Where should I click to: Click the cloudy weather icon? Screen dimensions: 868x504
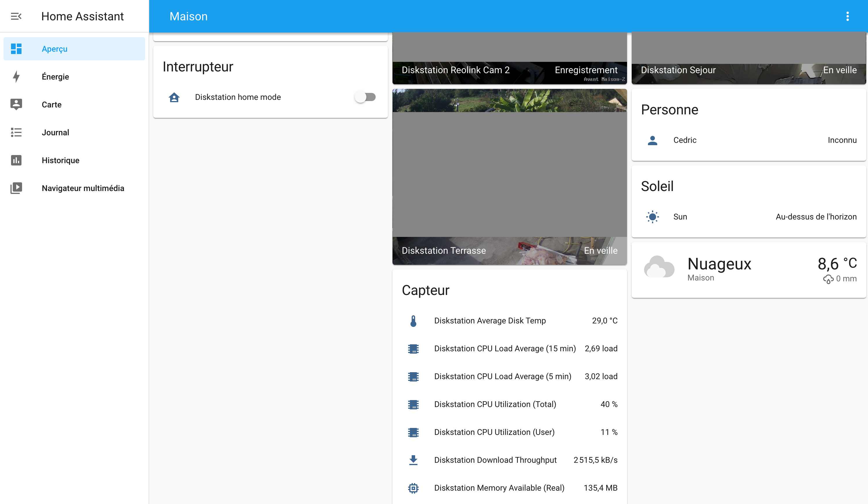point(659,267)
